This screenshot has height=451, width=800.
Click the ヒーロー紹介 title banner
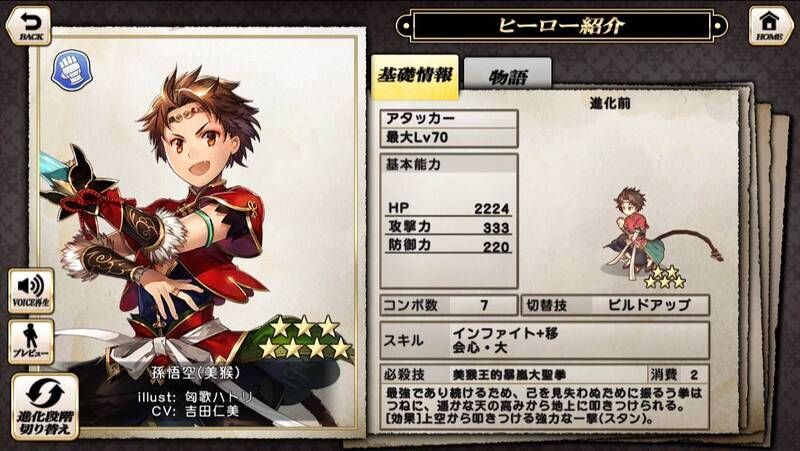pyautogui.click(x=561, y=26)
